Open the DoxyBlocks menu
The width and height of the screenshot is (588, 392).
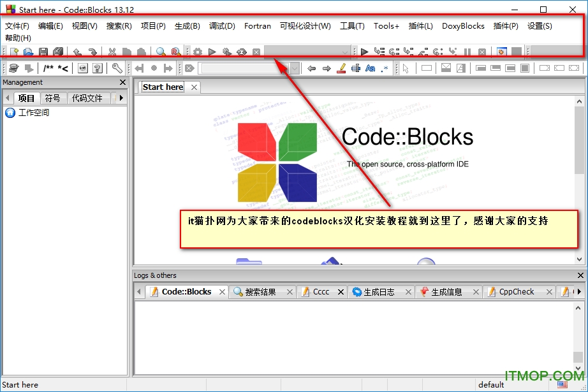point(463,26)
